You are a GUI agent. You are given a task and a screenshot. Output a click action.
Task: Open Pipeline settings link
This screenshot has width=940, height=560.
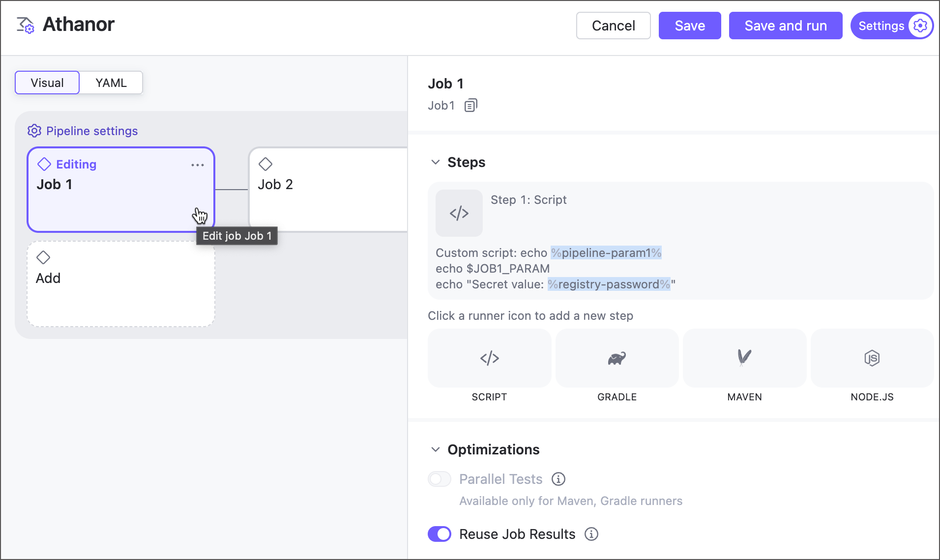91,131
